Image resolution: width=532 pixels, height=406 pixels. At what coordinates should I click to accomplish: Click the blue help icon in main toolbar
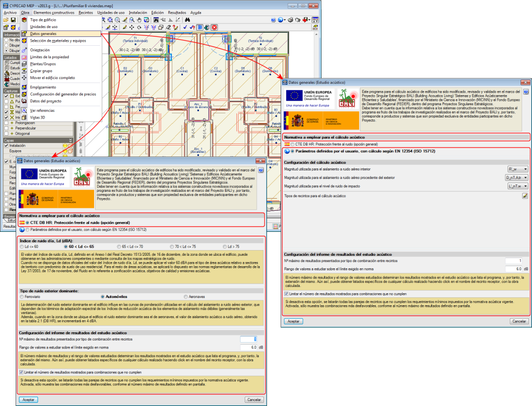pyautogui.click(x=273, y=20)
